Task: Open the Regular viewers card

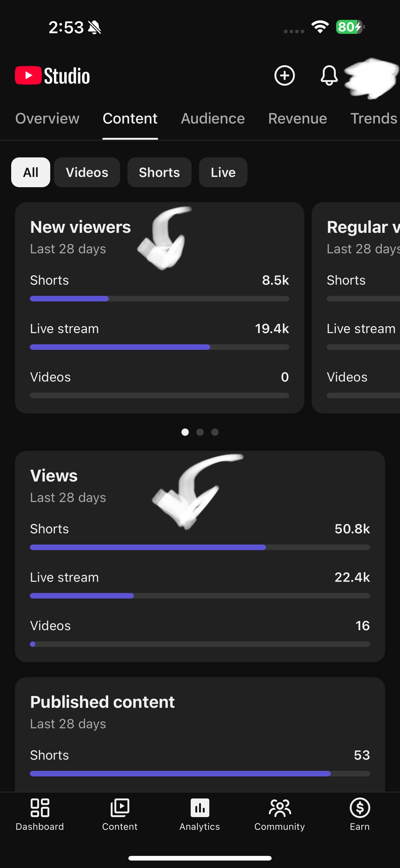Action: click(x=356, y=308)
